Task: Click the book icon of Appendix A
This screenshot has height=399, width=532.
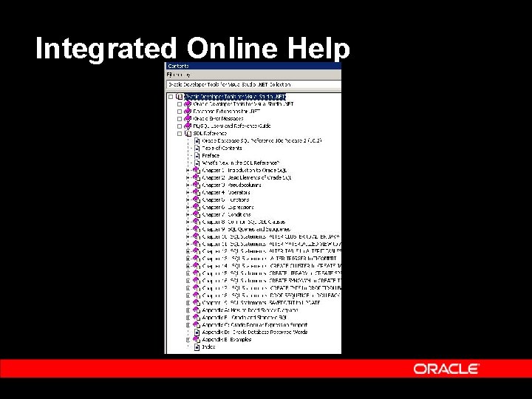Action: pos(197,310)
